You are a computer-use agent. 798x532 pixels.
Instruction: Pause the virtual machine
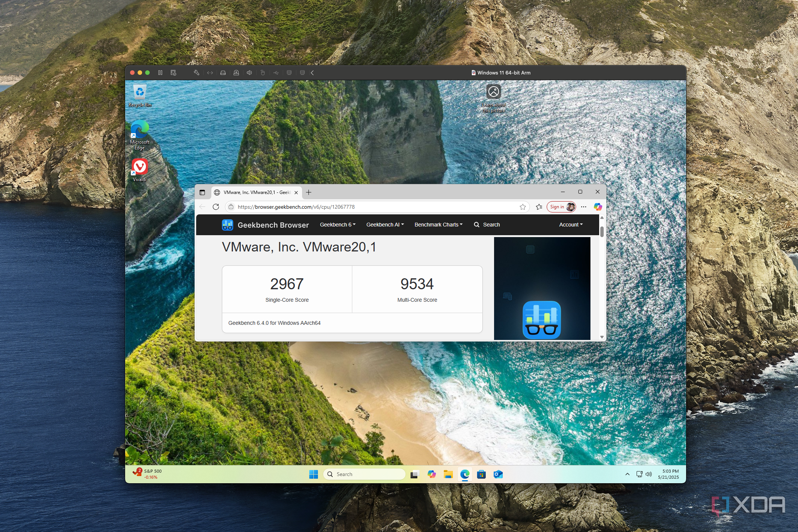160,73
